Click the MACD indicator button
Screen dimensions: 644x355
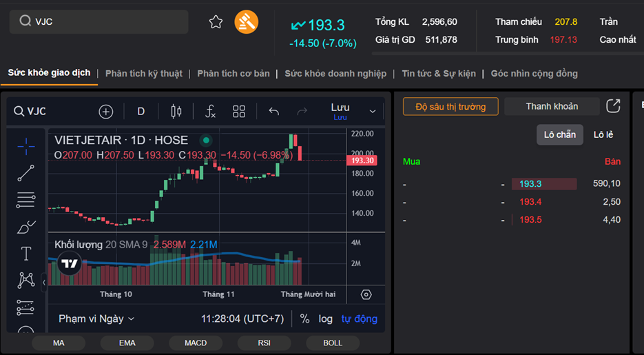point(196,343)
